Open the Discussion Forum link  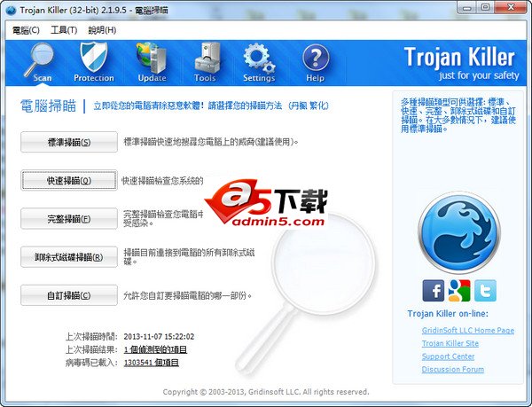pyautogui.click(x=453, y=370)
